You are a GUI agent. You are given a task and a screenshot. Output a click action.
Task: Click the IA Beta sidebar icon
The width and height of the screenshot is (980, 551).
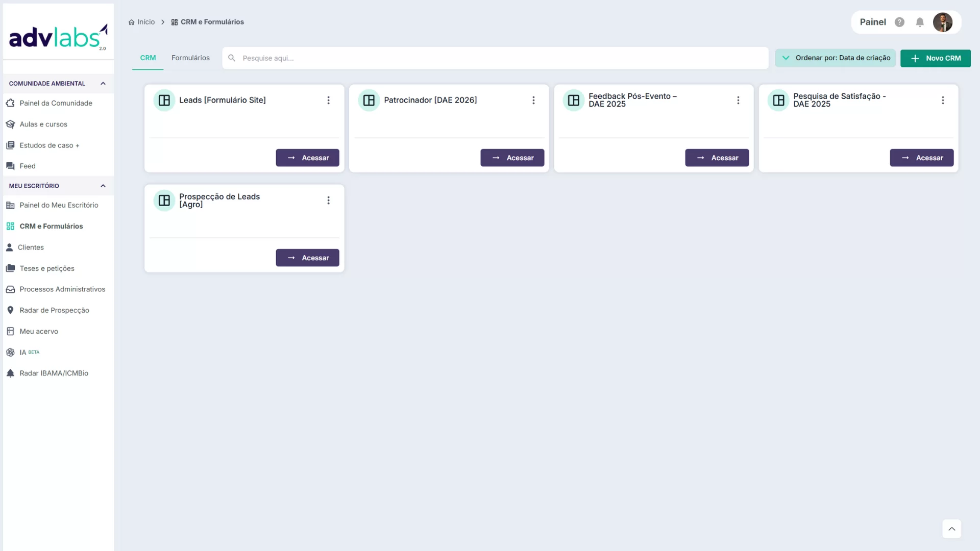(10, 353)
